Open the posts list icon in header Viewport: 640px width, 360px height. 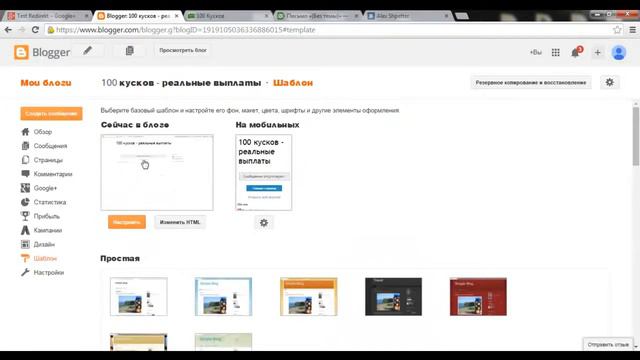[129, 51]
